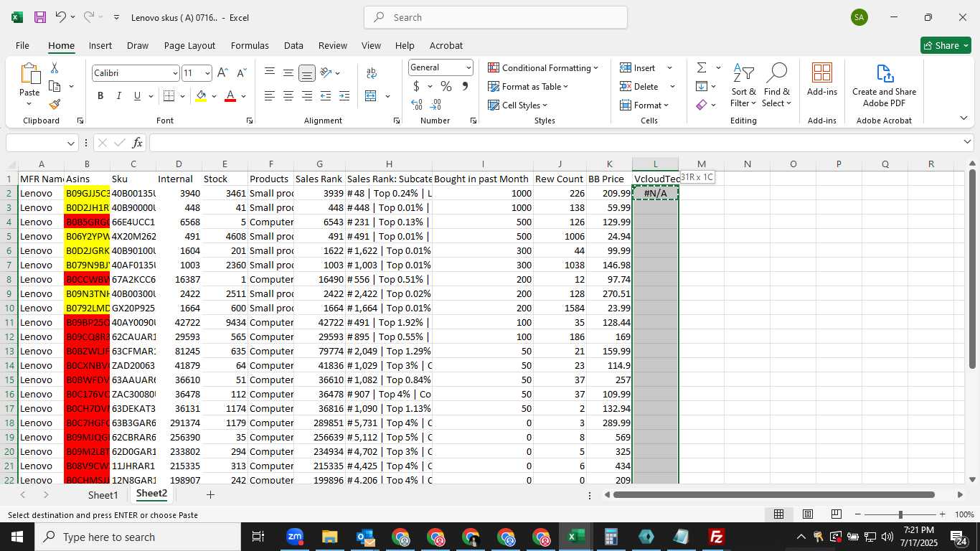Switch to the Page Layout tab
Screen dimensions: 980x551
[x=189, y=45]
